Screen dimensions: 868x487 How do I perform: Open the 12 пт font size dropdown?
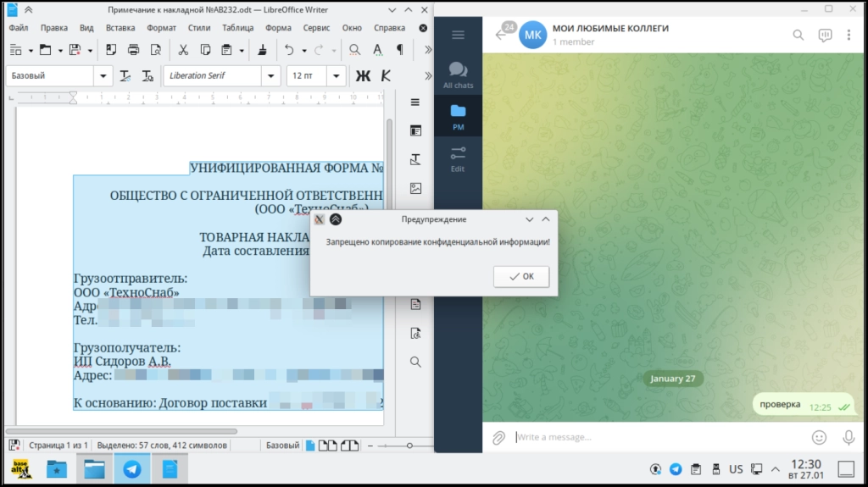click(337, 75)
